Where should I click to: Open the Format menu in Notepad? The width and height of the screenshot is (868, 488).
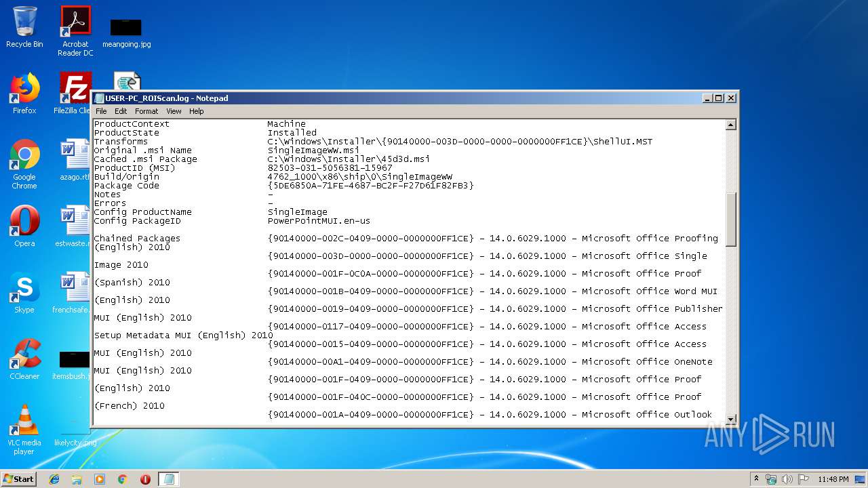pos(146,111)
